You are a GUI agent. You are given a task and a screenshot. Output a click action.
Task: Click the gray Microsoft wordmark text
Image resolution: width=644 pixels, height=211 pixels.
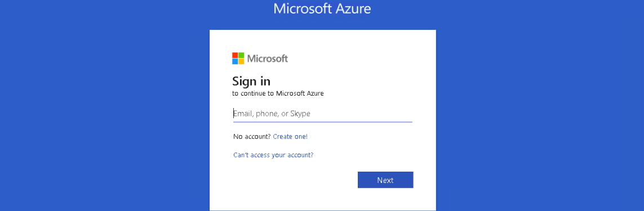(x=268, y=59)
